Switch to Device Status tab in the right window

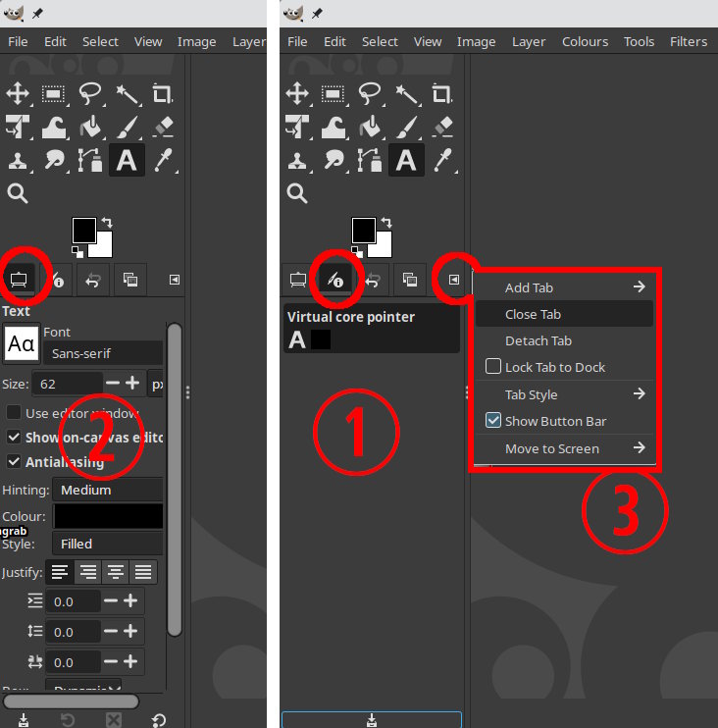(x=335, y=280)
